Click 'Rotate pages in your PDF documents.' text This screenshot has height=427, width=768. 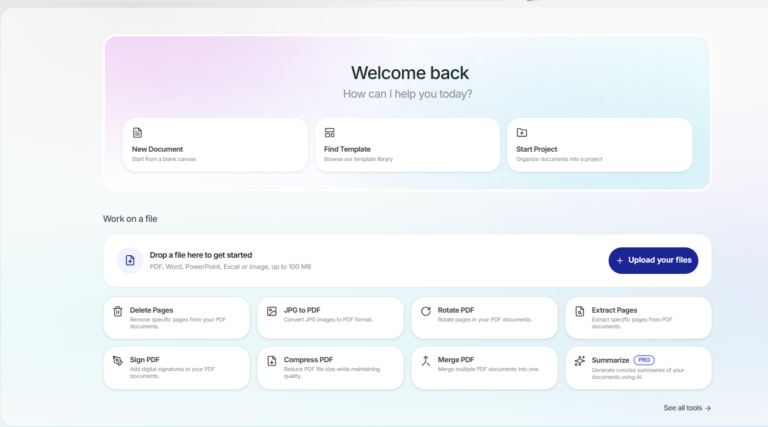point(484,320)
